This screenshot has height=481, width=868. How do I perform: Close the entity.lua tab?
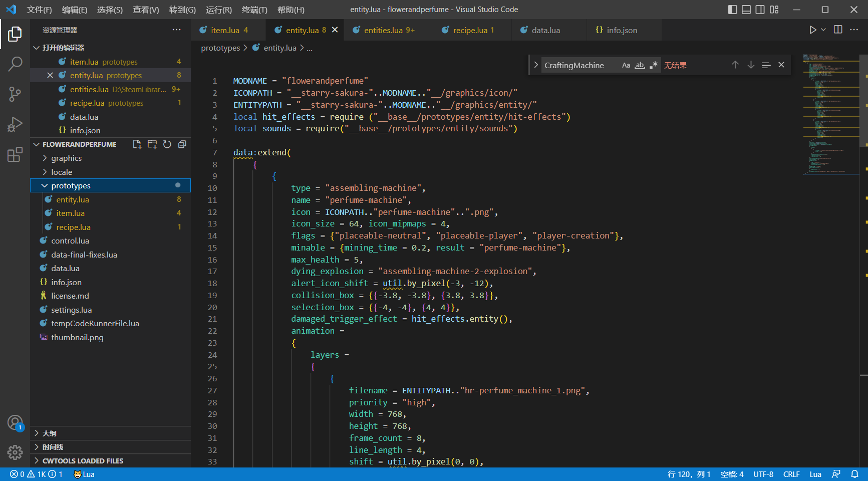[x=335, y=30]
